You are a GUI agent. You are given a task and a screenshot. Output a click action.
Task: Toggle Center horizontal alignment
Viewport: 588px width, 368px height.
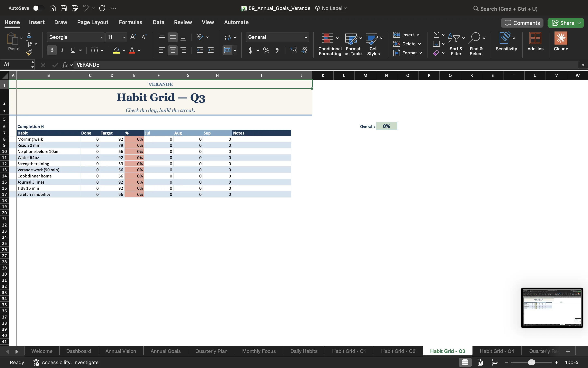coord(173,50)
